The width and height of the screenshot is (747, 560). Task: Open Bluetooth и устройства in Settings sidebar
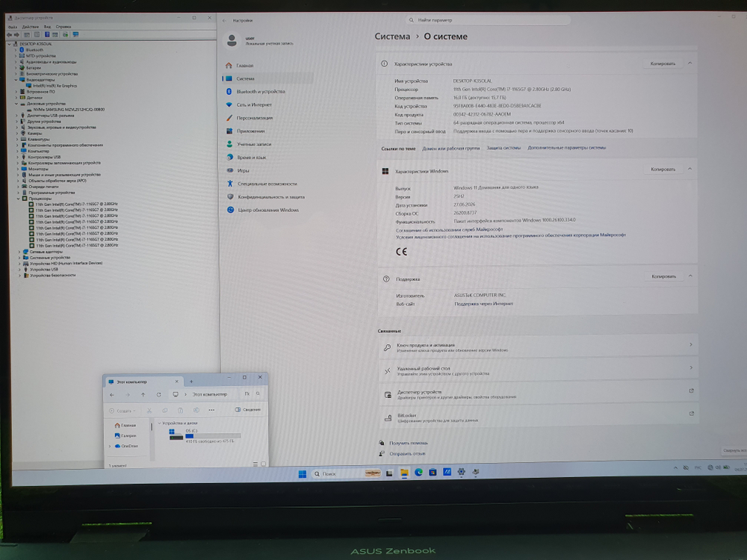click(x=260, y=91)
